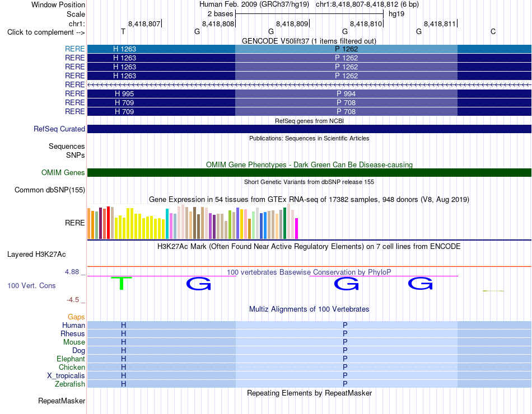Click the Scale label

click(76, 14)
